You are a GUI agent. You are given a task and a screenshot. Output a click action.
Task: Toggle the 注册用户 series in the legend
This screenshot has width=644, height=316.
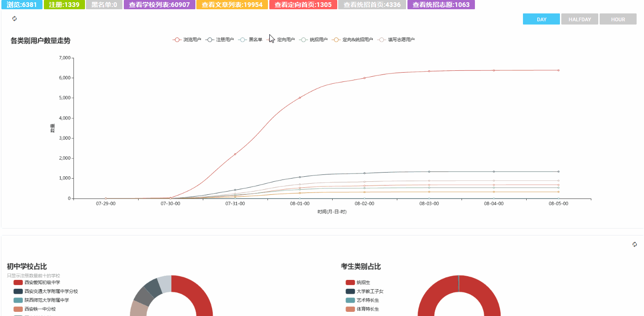coord(219,40)
